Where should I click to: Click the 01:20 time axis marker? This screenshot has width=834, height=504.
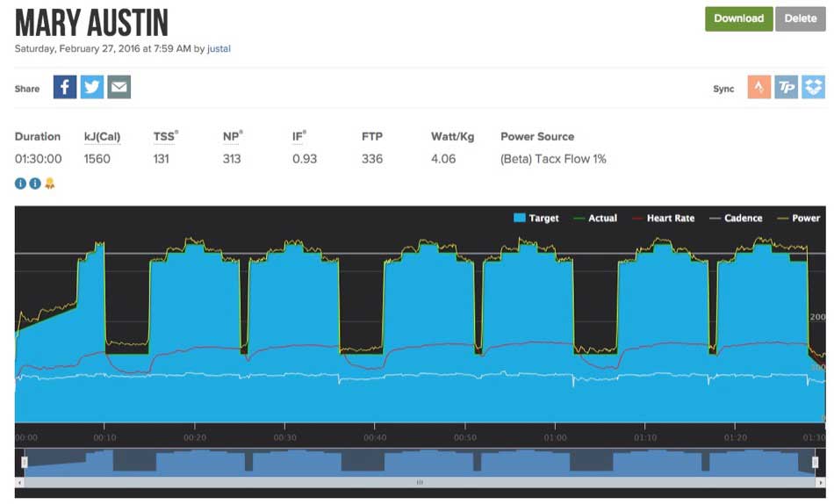(735, 437)
